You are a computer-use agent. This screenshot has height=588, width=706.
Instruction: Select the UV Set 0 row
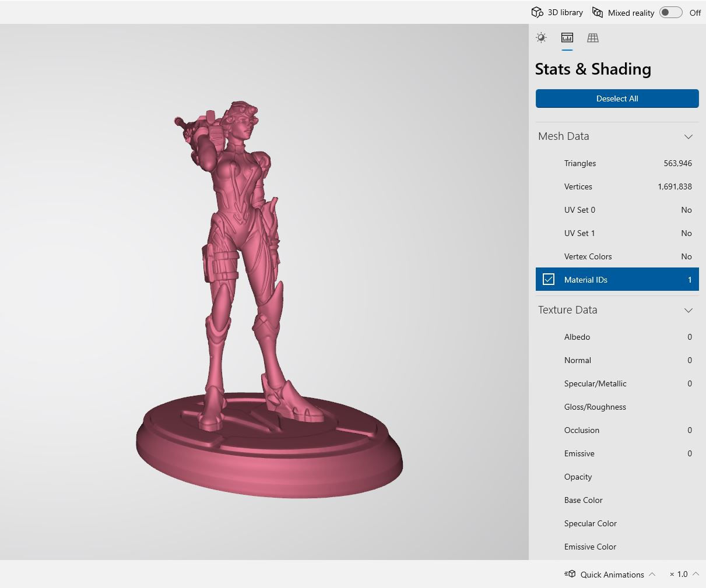(x=617, y=210)
